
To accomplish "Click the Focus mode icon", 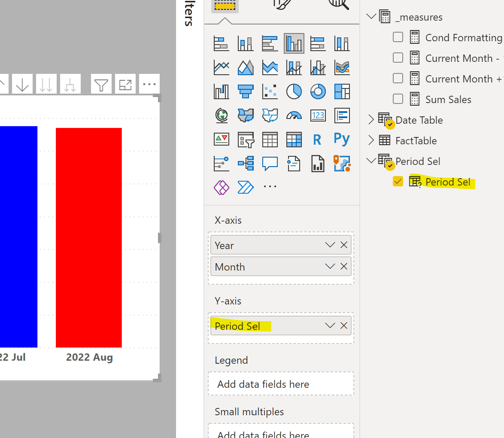I will pyautogui.click(x=125, y=84).
